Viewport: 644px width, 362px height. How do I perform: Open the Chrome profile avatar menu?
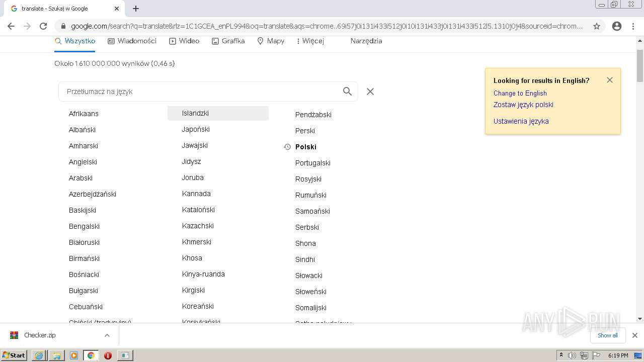pyautogui.click(x=617, y=26)
